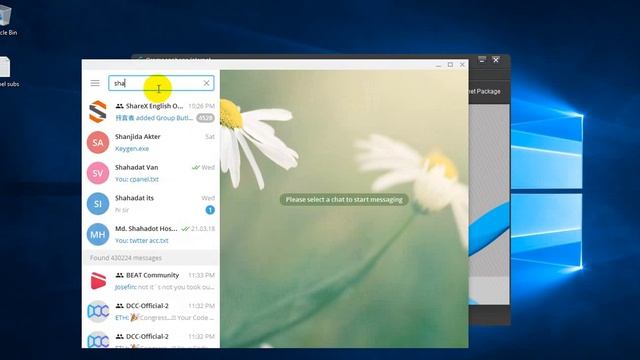Click the MH avatar circle
The image size is (640, 360).
click(98, 234)
